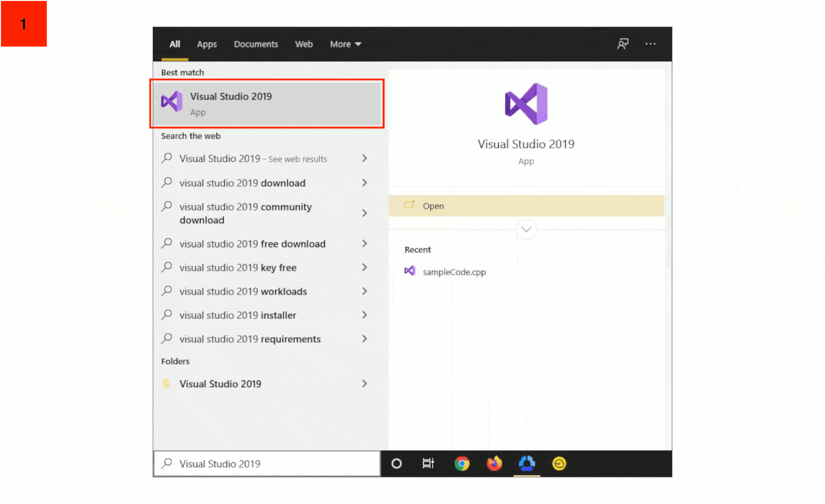Launch Firefox from taskbar
Image resolution: width=825 pixels, height=504 pixels.
coord(494,464)
